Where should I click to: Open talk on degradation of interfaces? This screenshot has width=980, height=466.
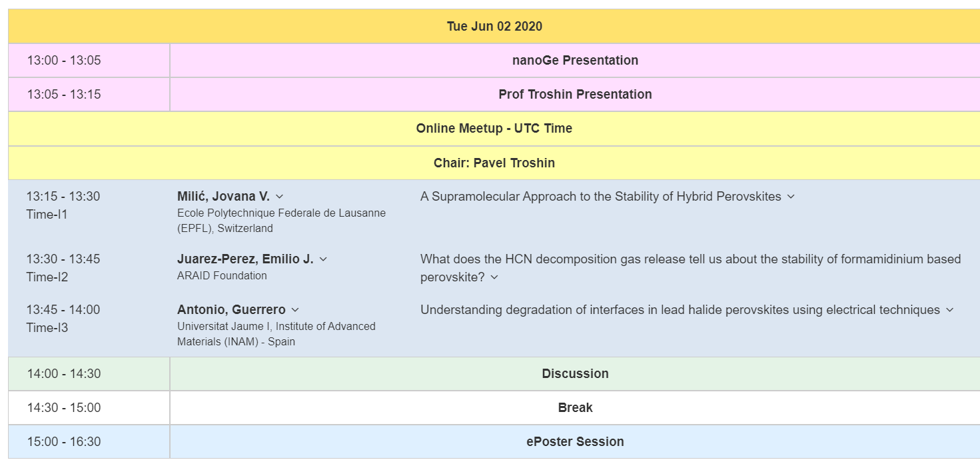[x=680, y=309]
